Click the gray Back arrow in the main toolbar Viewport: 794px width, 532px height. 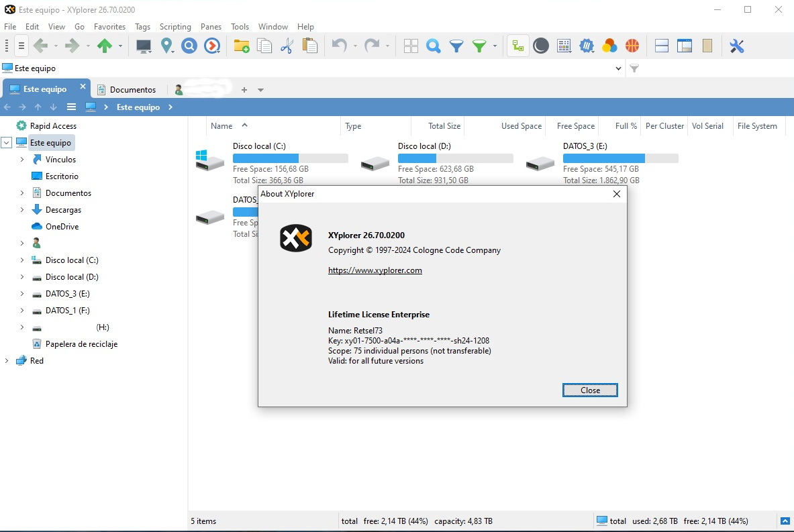(x=40, y=46)
